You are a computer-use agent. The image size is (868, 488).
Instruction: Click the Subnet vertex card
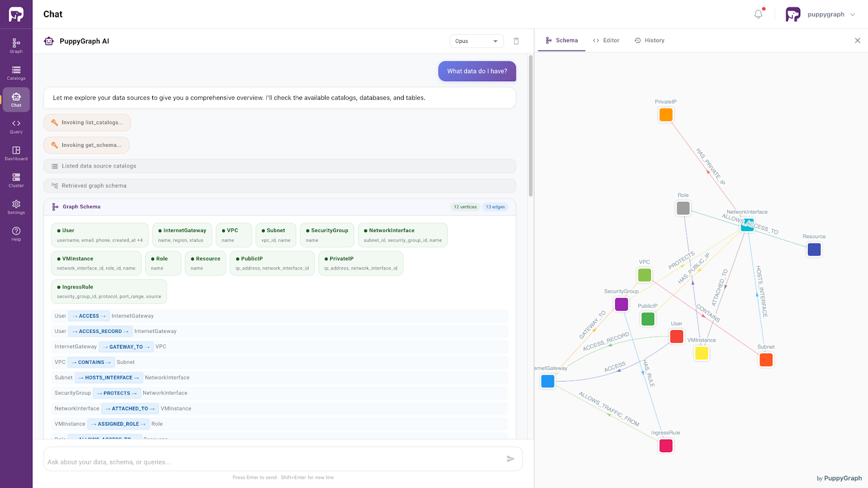point(276,235)
